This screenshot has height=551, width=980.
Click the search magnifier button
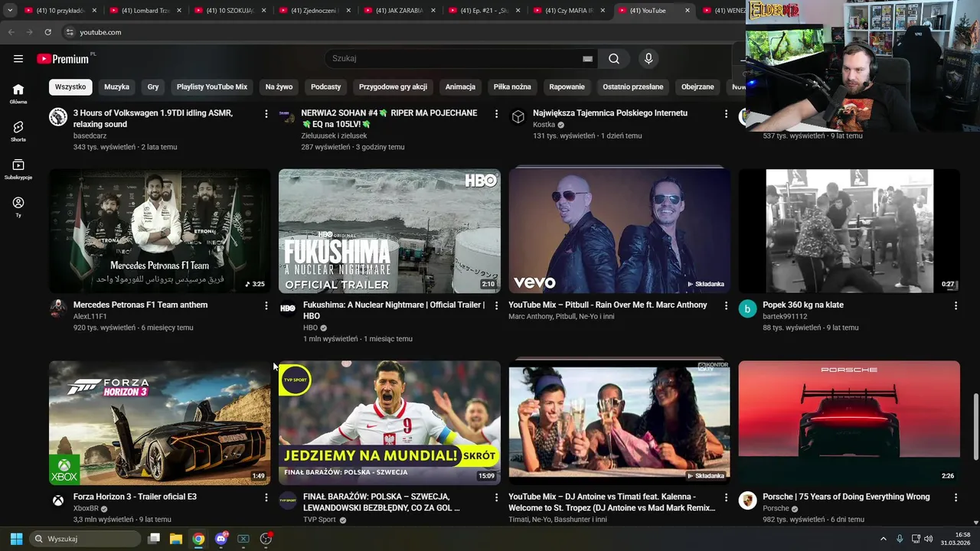[614, 59]
